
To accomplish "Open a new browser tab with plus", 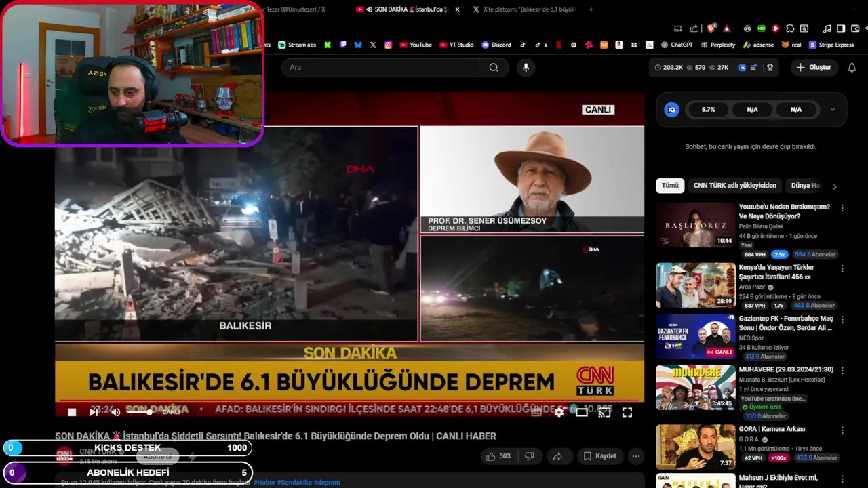I will pyautogui.click(x=591, y=9).
